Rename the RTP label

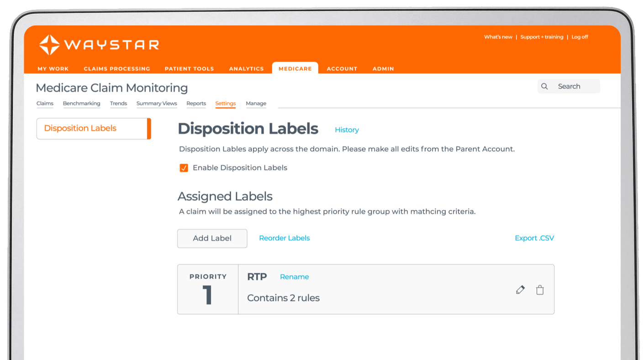click(294, 277)
